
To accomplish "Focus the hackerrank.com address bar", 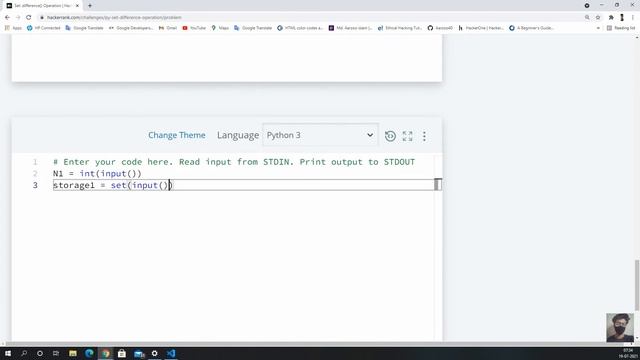I will coord(310,18).
